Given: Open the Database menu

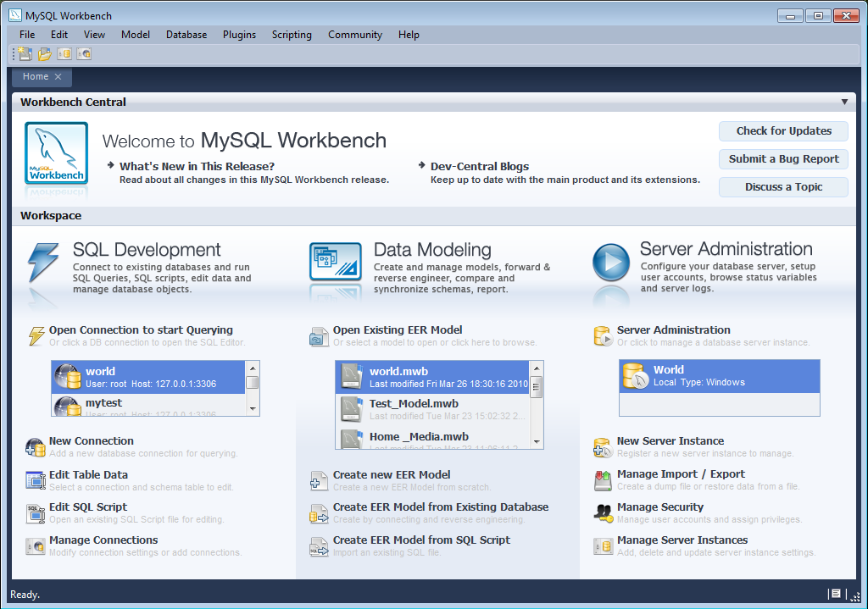Looking at the screenshot, I should coord(186,35).
